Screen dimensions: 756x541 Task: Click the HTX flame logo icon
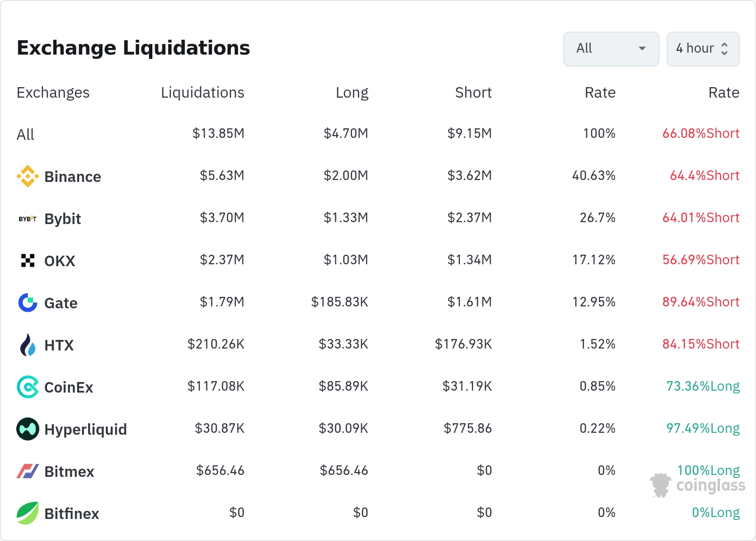[x=28, y=345]
